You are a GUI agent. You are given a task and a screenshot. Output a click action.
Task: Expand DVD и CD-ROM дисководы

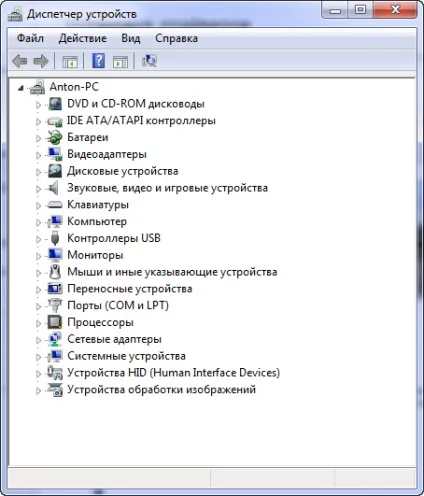38,105
